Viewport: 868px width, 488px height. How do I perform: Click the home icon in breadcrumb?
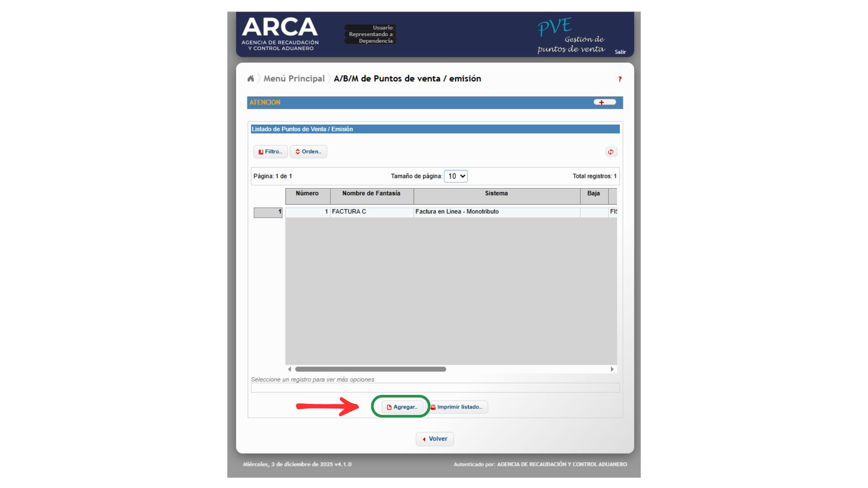click(x=250, y=79)
